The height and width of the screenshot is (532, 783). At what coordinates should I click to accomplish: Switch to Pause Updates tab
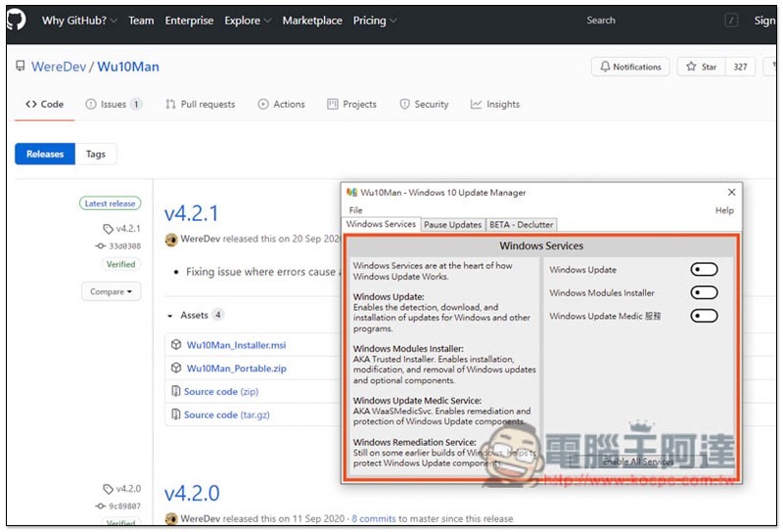tap(452, 225)
